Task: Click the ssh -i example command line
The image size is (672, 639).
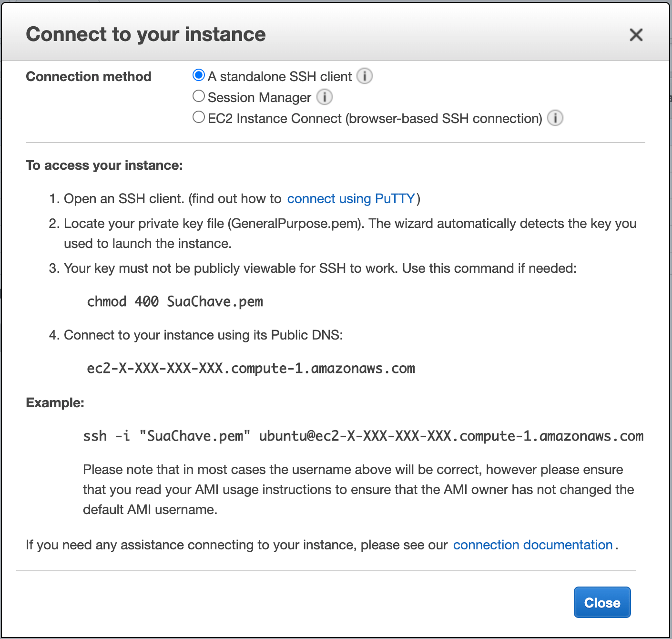Action: pos(363,436)
